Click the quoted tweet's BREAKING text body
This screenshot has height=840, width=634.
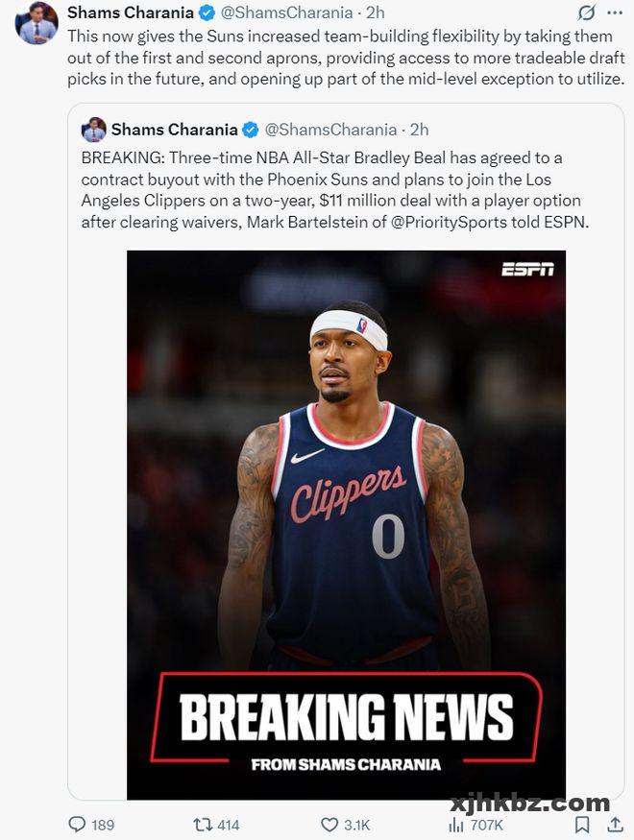click(x=335, y=190)
